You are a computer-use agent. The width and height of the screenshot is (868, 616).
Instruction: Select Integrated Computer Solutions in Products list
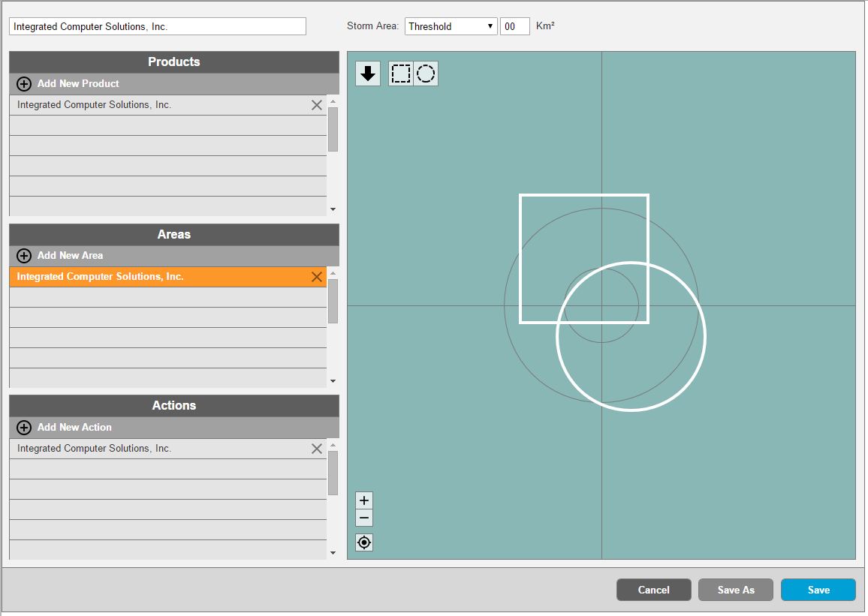click(167, 105)
